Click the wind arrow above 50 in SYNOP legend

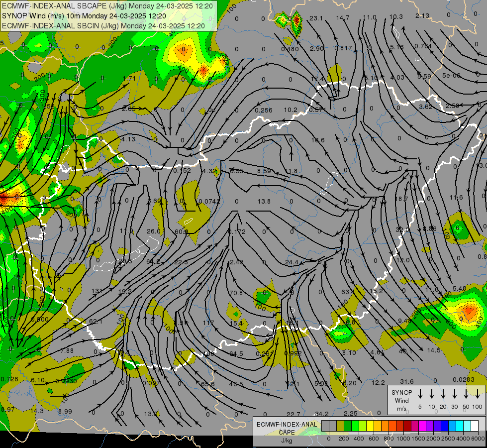(x=466, y=394)
